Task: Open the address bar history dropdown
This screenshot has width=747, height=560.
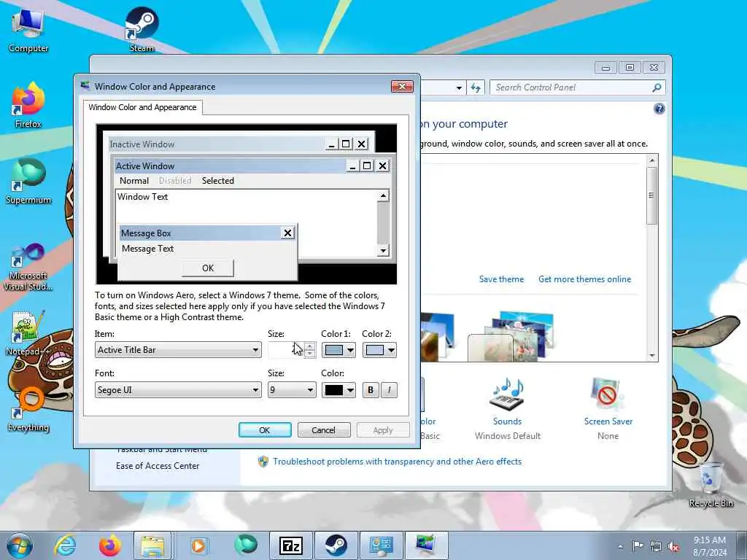Action: (x=459, y=87)
